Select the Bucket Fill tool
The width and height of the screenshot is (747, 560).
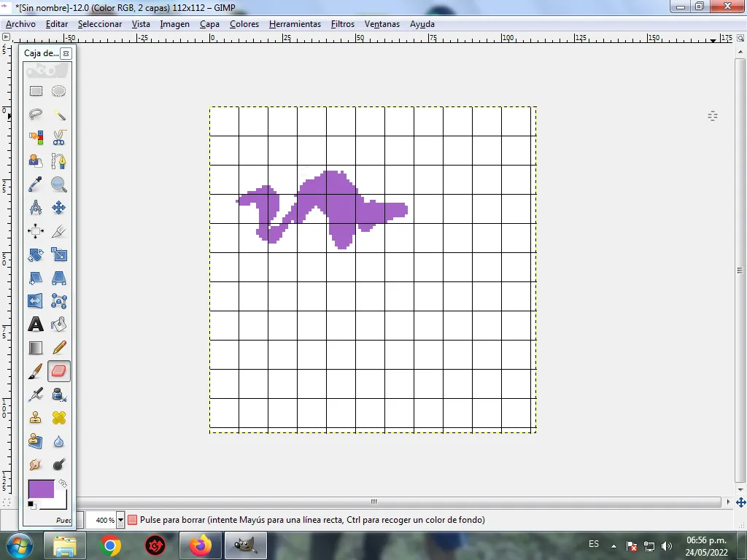(58, 324)
